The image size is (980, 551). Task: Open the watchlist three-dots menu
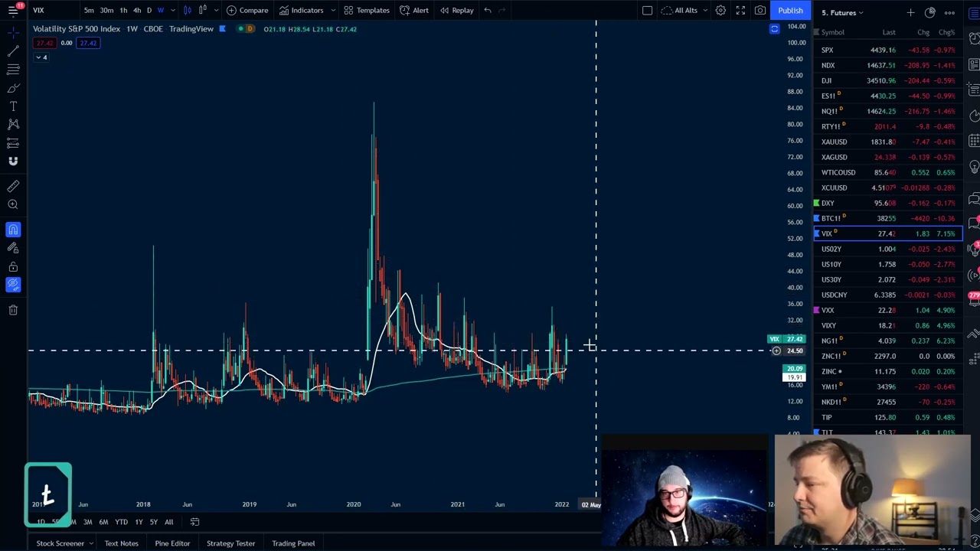point(949,12)
